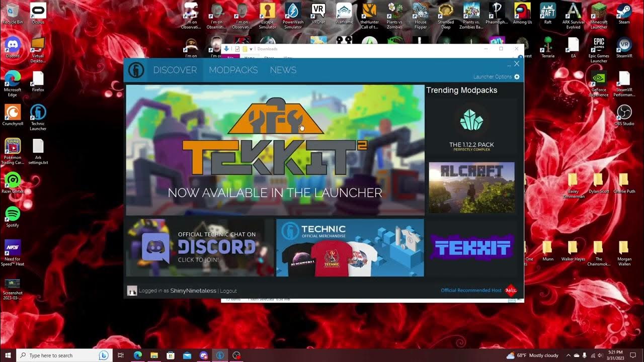
Task: Select Need for Speed Heat icon
Action: (13, 252)
